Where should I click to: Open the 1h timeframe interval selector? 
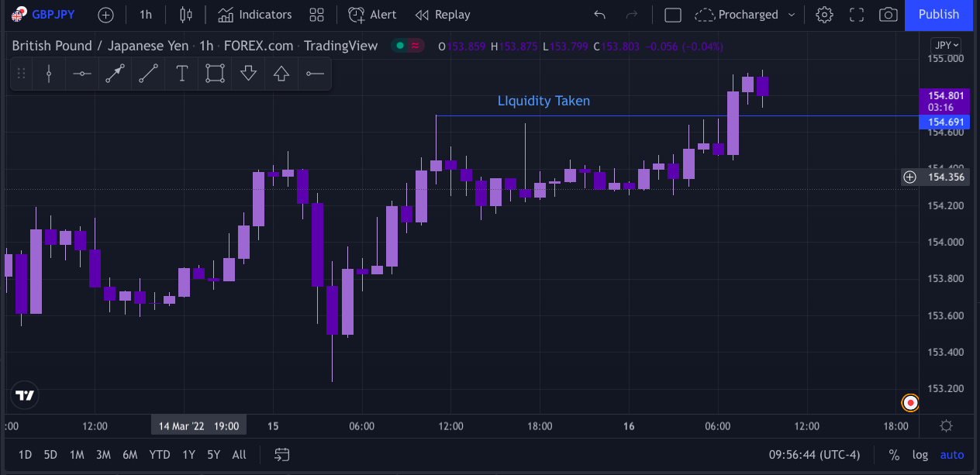tap(146, 15)
